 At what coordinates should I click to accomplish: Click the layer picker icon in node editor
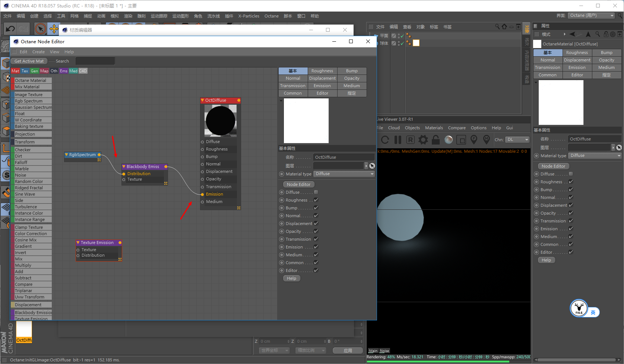coord(372,166)
